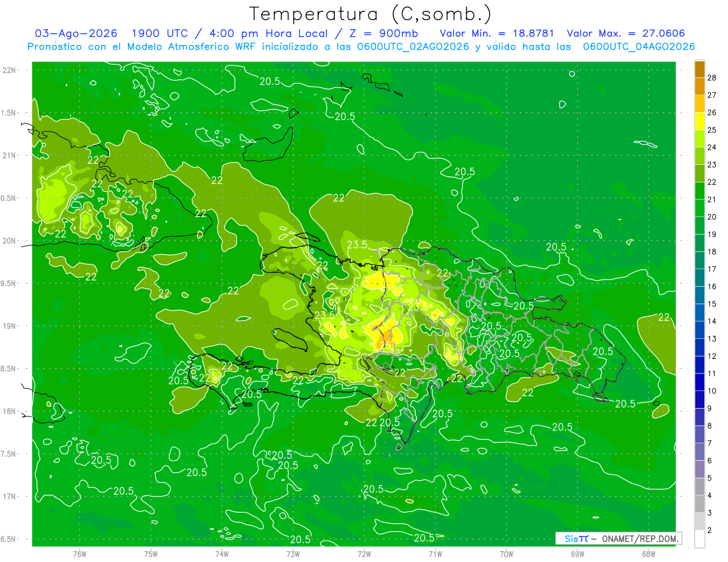
Task: Click the '71W' longitude axis label
Action: [435, 554]
